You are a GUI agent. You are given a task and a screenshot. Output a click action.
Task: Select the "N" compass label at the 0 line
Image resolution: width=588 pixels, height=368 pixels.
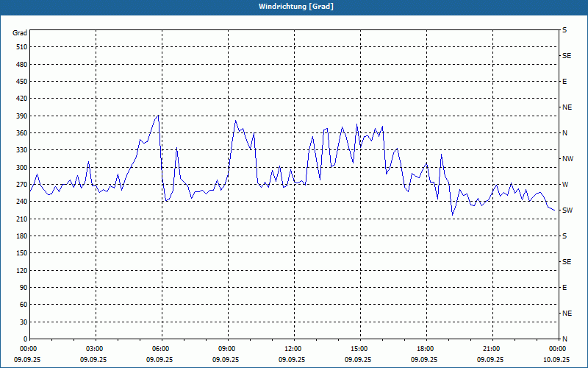tap(564, 339)
